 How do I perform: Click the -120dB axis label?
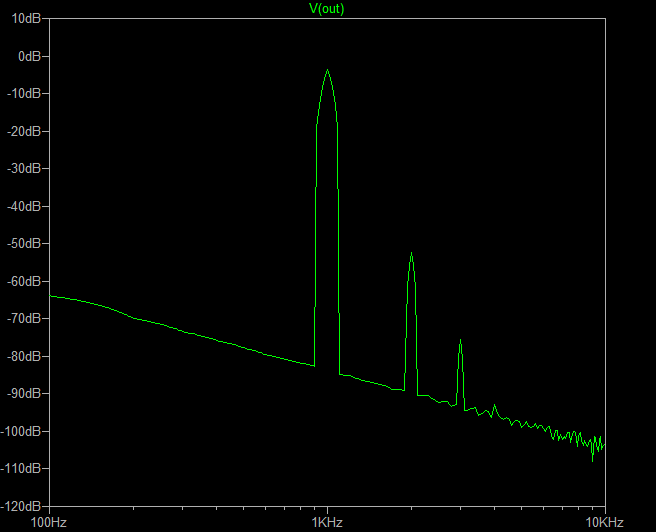21,506
